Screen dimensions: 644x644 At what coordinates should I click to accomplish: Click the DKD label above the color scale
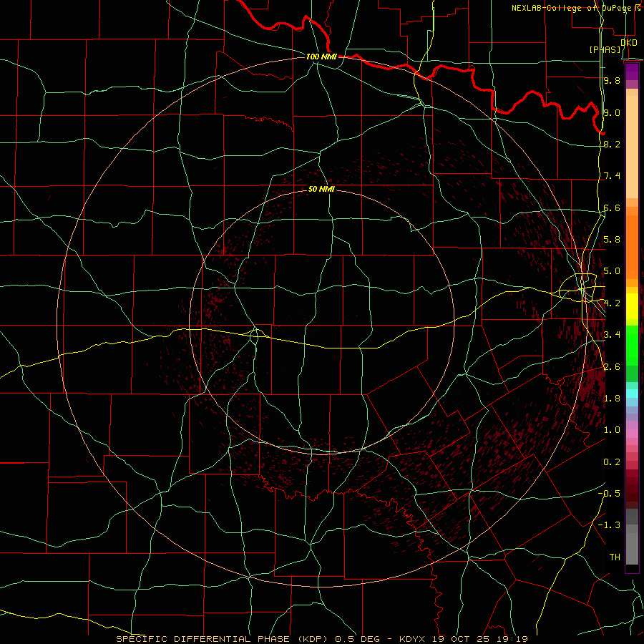(629, 42)
